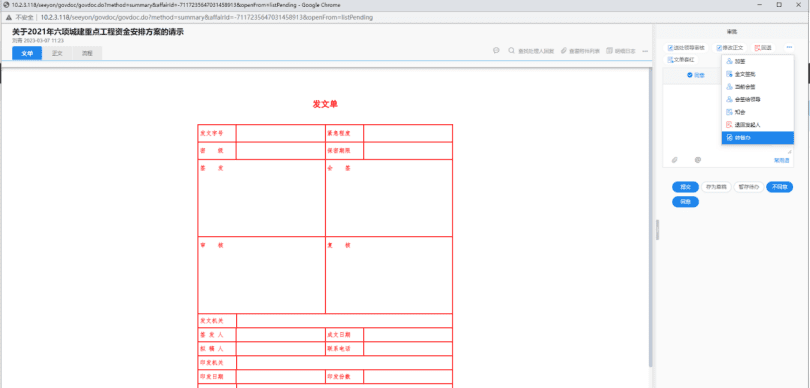Select 转督办 highlighted menu entry
The height and width of the screenshot is (388, 810).
757,138
